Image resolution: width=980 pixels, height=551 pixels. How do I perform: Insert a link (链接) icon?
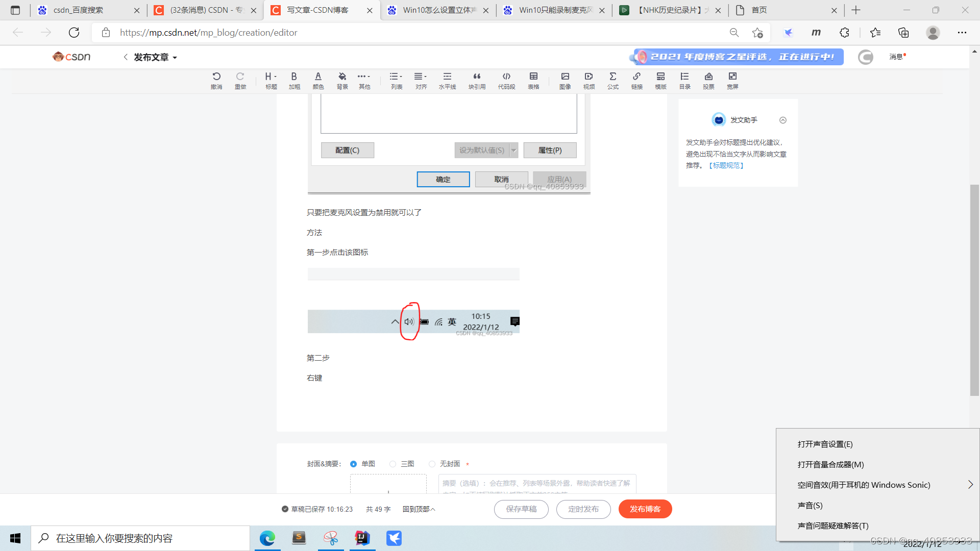click(x=636, y=80)
